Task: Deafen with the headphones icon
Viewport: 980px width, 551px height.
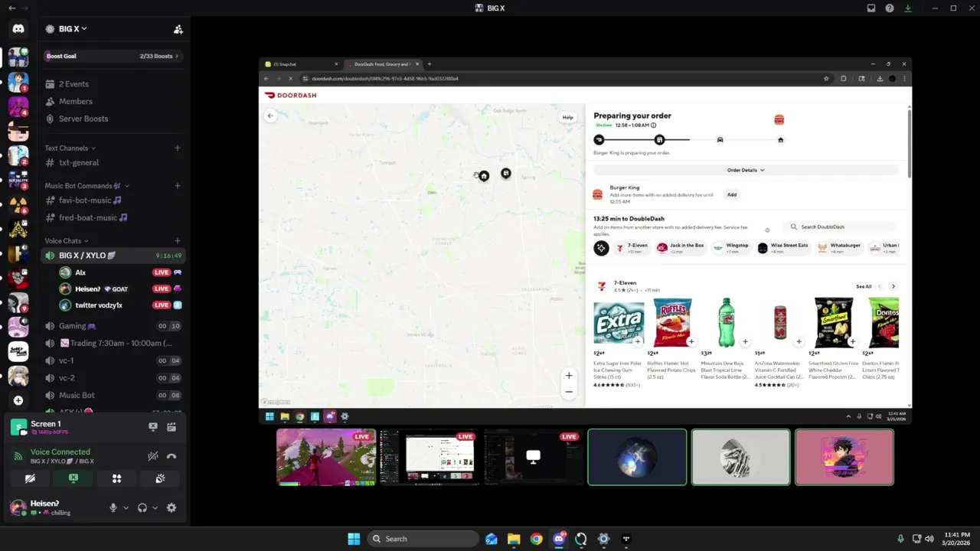Action: pos(142,507)
